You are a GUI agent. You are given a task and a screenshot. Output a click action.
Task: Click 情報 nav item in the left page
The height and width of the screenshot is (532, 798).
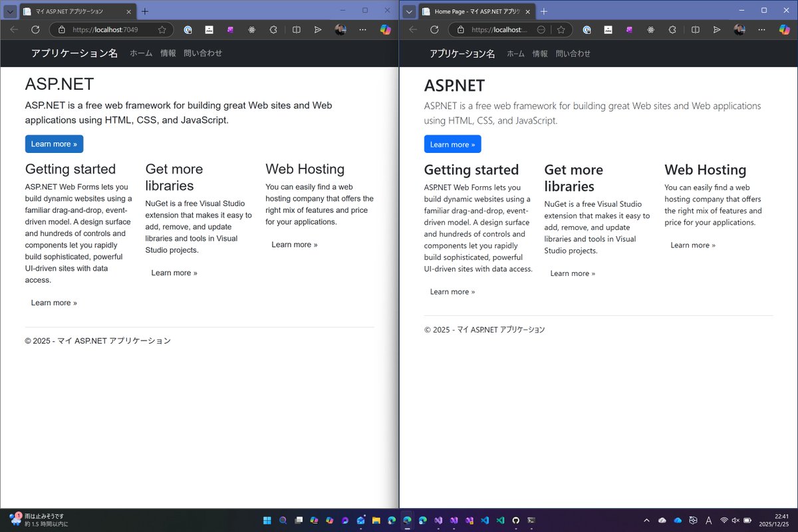tap(168, 53)
